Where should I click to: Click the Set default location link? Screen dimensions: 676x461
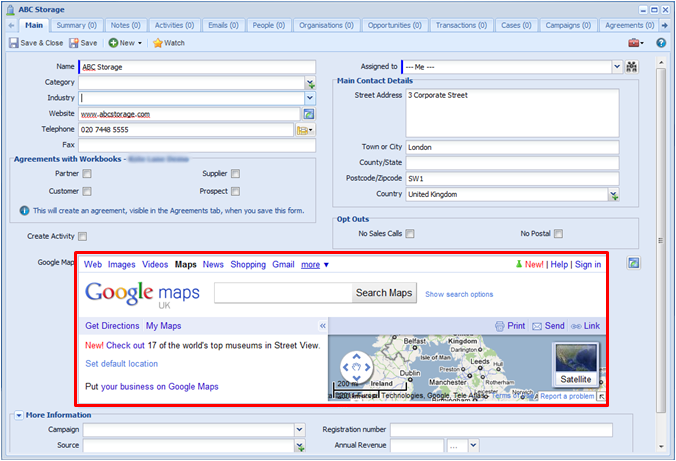pyautogui.click(x=122, y=364)
